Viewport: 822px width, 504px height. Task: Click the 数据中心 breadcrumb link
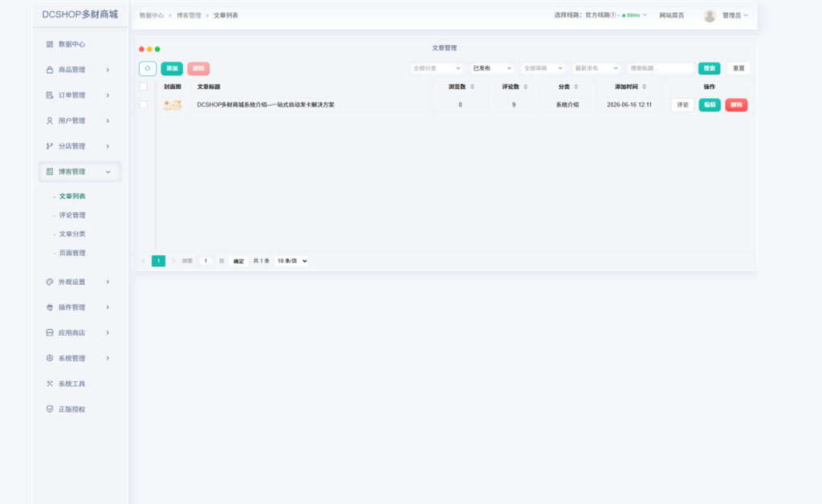152,16
